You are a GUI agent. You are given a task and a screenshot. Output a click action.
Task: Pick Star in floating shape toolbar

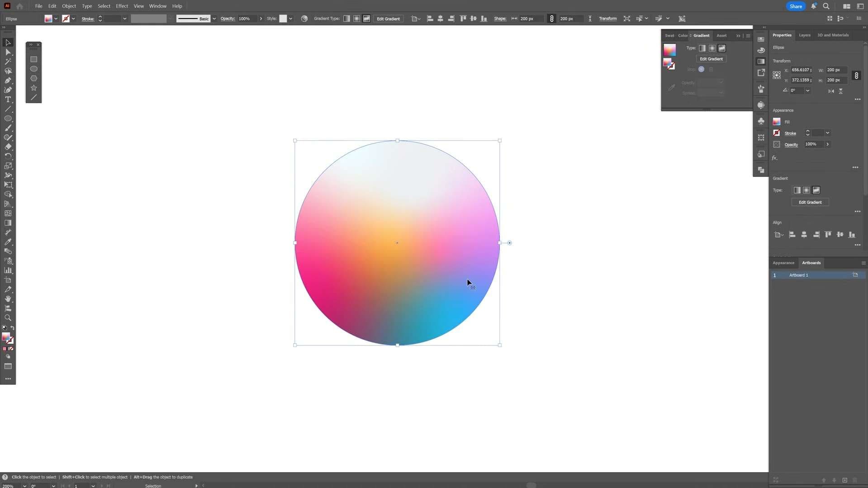pyautogui.click(x=33, y=88)
